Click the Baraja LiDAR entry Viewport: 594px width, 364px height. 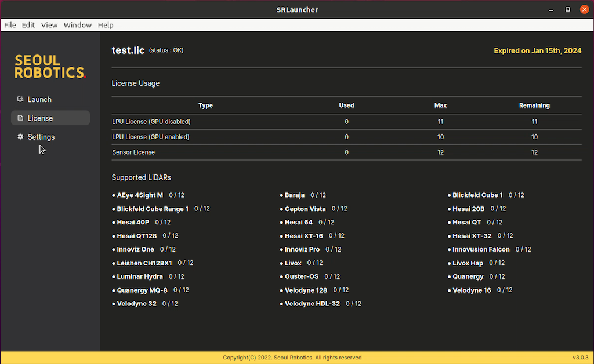pyautogui.click(x=303, y=195)
